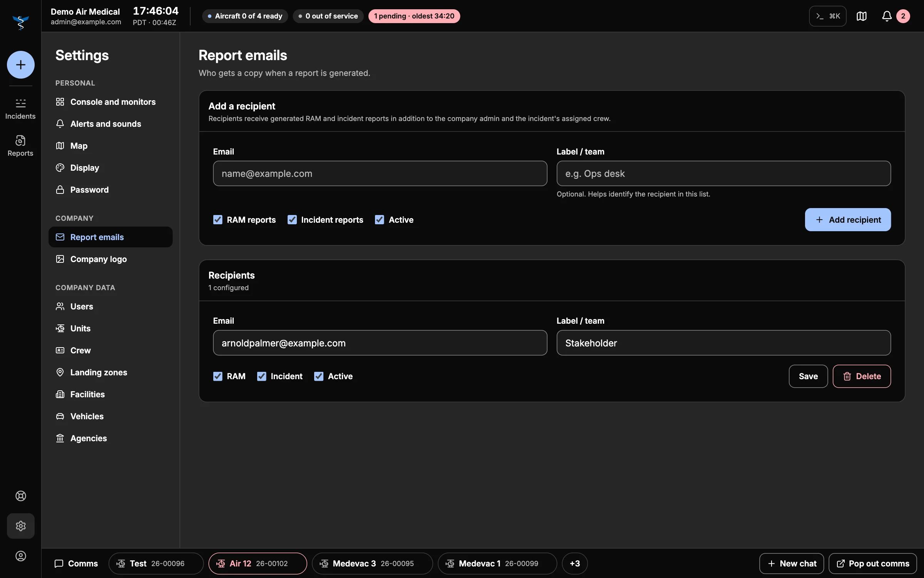Open Incidents in the left rail
Screen dimensions: 924x578
tap(20, 109)
